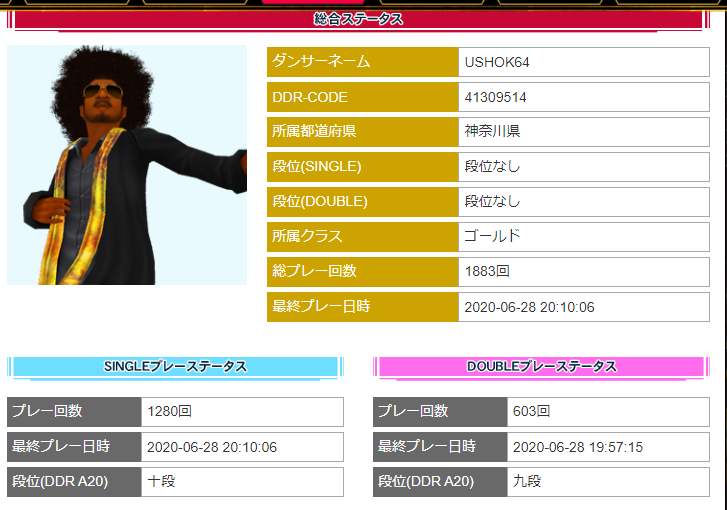The image size is (727, 510).
Task: Click the 段位(SINGLE) label cell
Action: point(363,167)
